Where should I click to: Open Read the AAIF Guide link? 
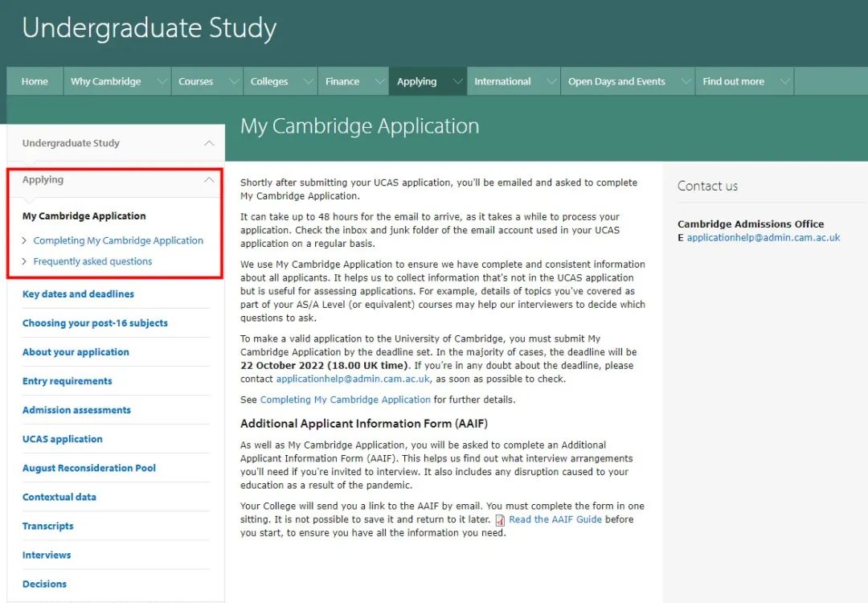[555, 519]
